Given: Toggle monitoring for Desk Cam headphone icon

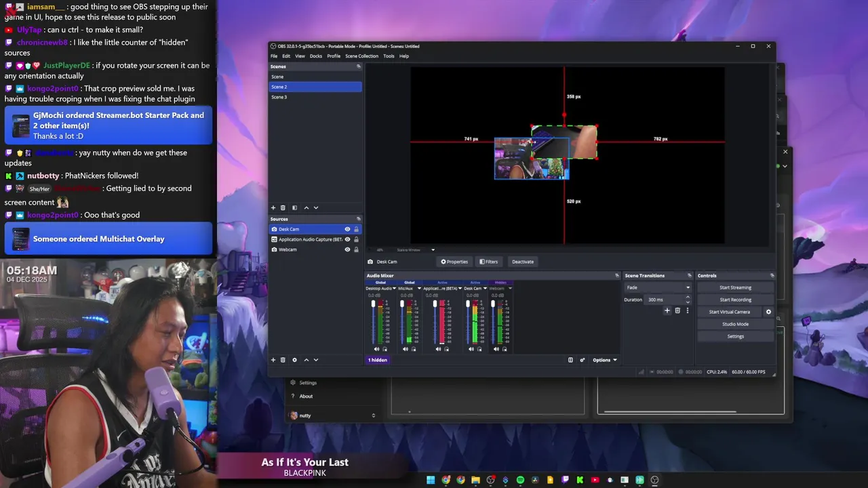Looking at the screenshot, I should [479, 349].
